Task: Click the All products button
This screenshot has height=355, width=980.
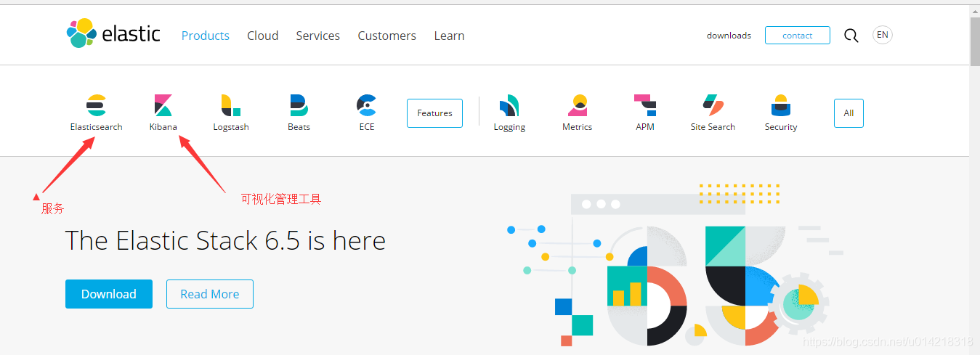Action: pyautogui.click(x=849, y=113)
